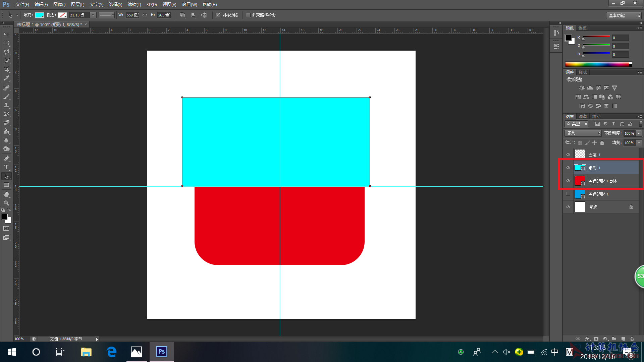Screen dimensions: 644x362
Task: Open the stroke color swatch in options bar
Action: click(62, 15)
